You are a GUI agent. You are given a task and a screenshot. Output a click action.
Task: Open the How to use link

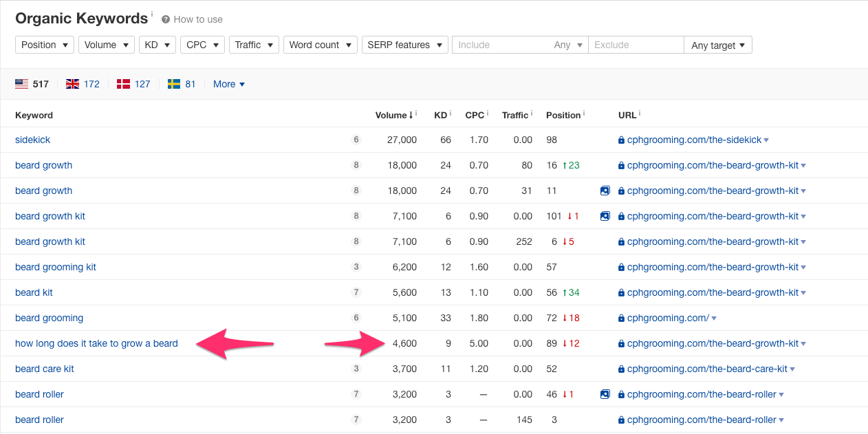(x=198, y=19)
